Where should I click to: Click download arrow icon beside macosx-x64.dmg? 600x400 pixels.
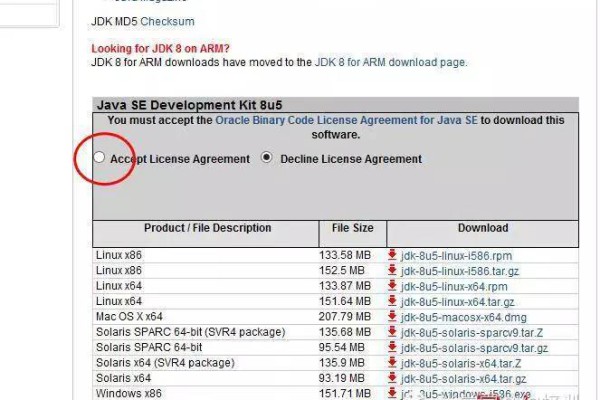tap(392, 317)
